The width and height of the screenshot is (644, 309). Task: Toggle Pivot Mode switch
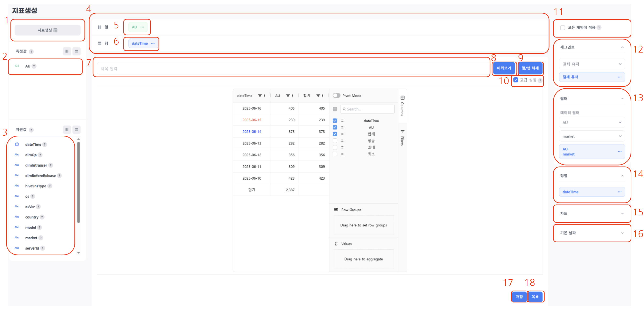(x=336, y=96)
